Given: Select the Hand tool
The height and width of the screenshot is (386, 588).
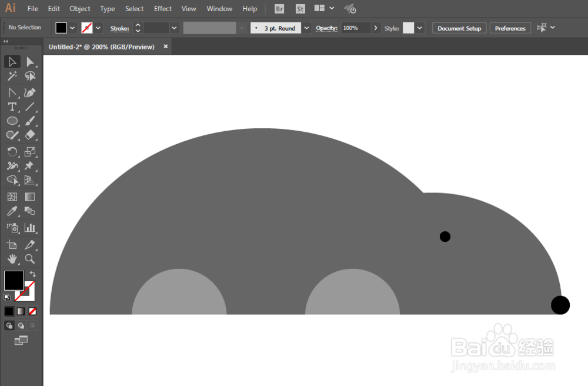Looking at the screenshot, I should pyautogui.click(x=12, y=259).
